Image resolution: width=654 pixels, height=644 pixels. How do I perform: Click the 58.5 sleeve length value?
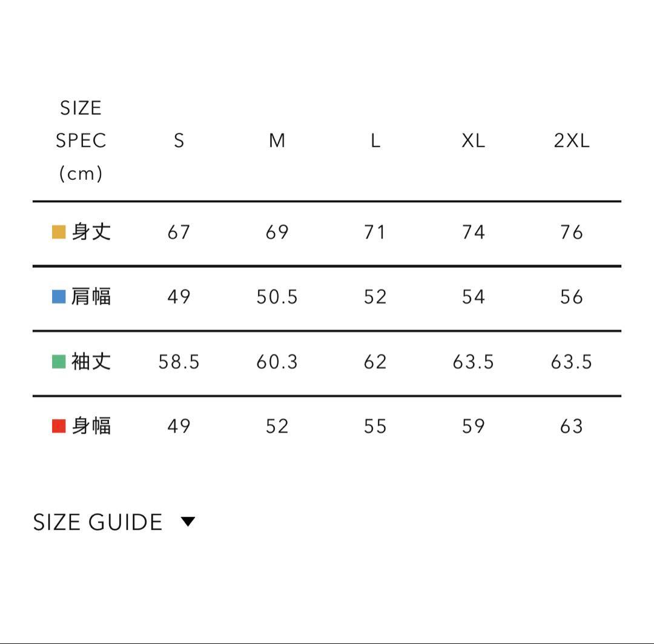point(179,362)
